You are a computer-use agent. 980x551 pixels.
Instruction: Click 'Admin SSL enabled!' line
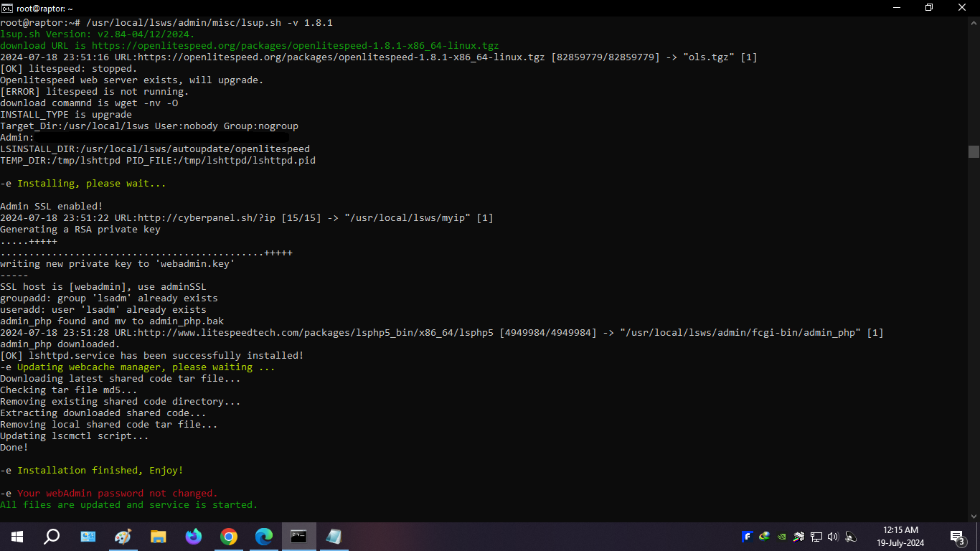point(52,207)
